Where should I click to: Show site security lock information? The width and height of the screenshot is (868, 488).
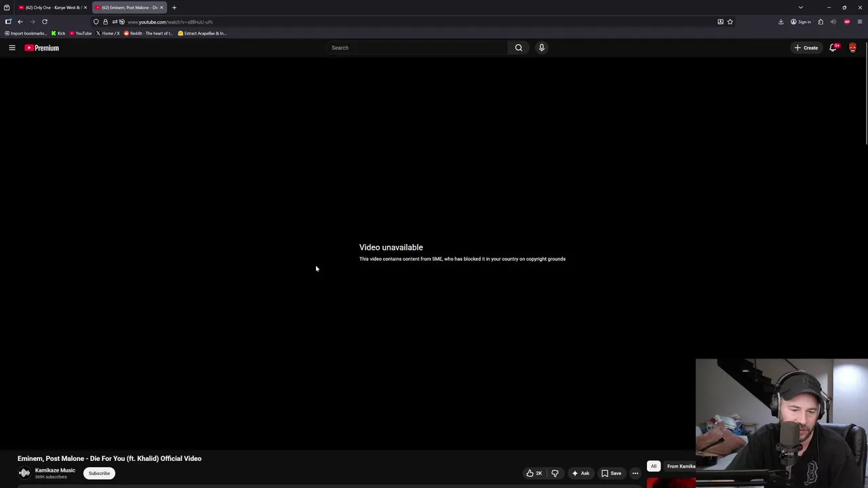tap(105, 22)
